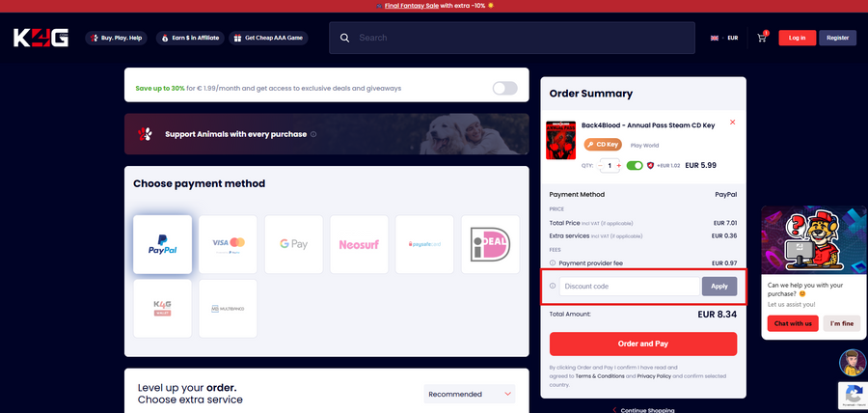Screen dimensions: 868x413
Task: Click info icon next to Discount code
Action: coord(553,286)
